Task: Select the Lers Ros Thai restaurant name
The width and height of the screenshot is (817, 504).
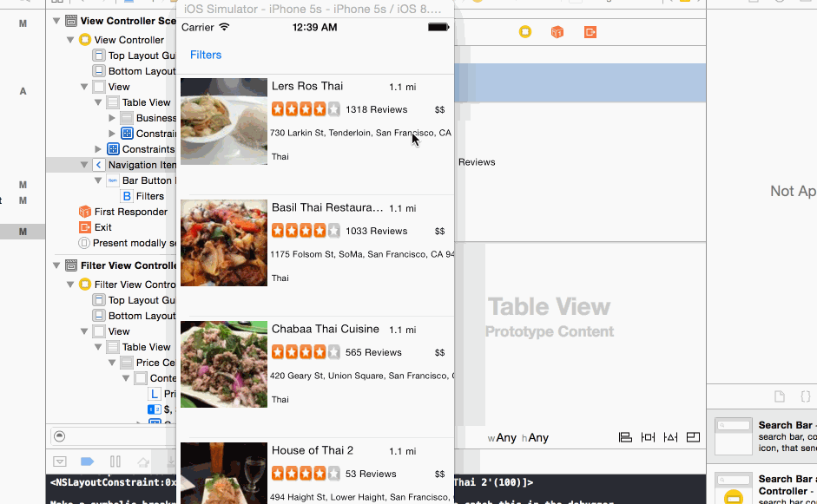Action: click(x=306, y=87)
